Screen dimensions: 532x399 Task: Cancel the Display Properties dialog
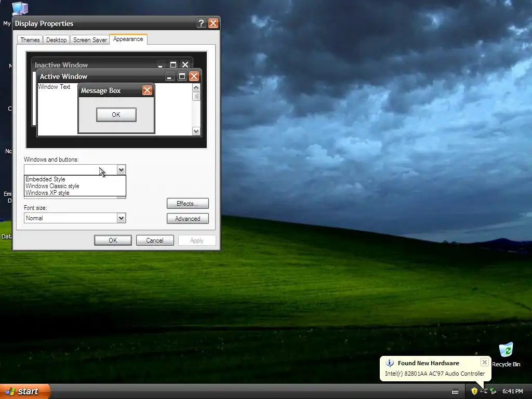point(155,240)
